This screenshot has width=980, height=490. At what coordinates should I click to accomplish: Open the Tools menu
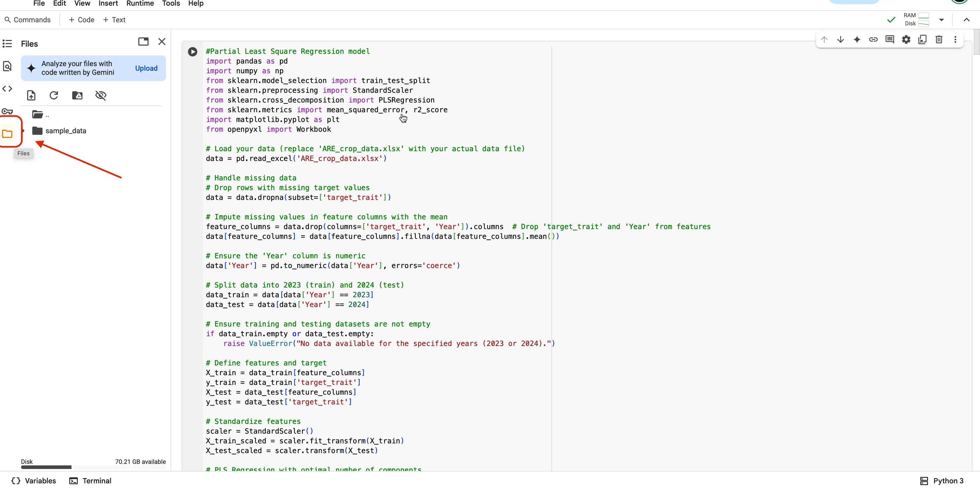[x=171, y=3]
